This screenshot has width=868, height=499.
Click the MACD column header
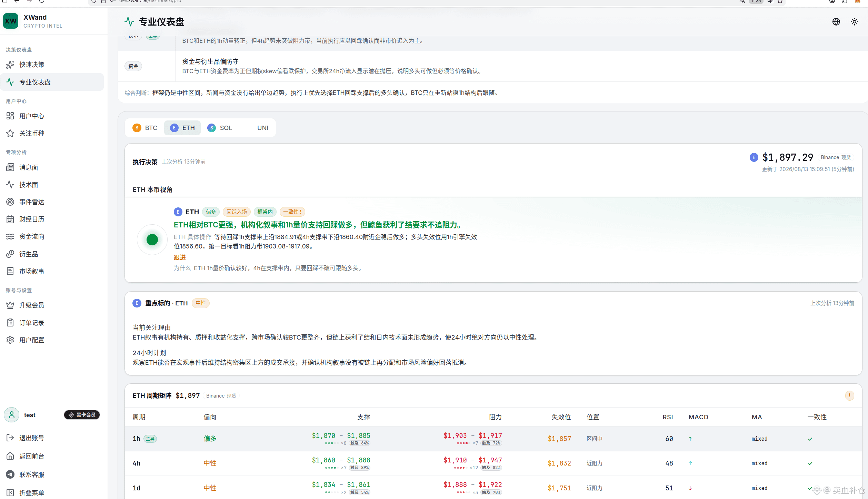tap(698, 417)
